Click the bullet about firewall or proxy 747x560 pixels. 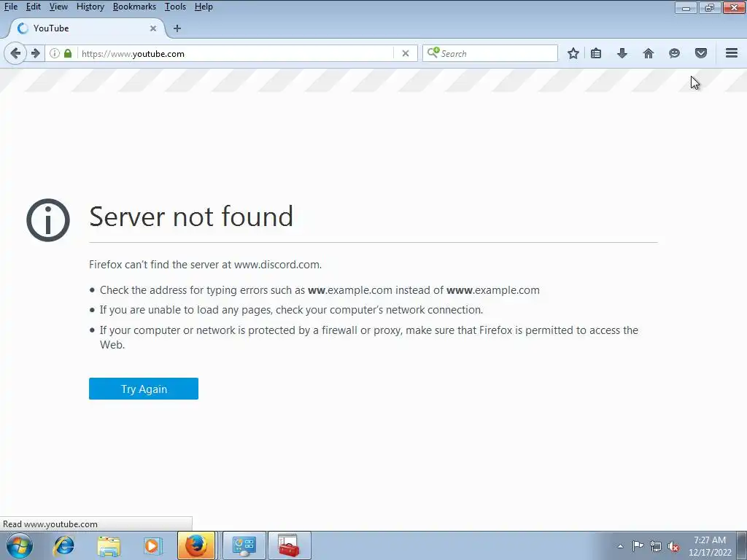click(368, 337)
